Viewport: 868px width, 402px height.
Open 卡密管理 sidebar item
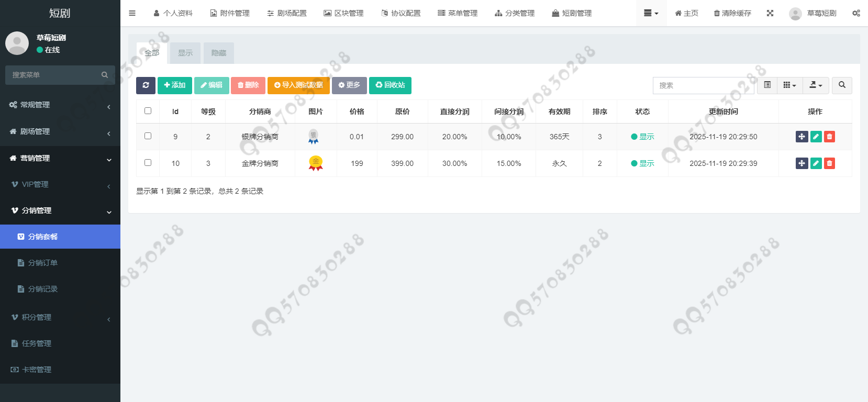(60, 370)
